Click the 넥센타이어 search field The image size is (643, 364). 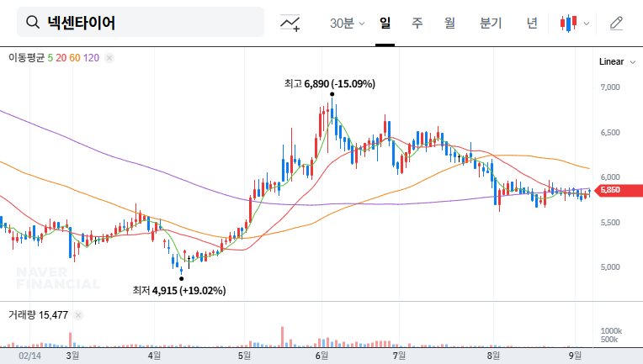[141, 22]
